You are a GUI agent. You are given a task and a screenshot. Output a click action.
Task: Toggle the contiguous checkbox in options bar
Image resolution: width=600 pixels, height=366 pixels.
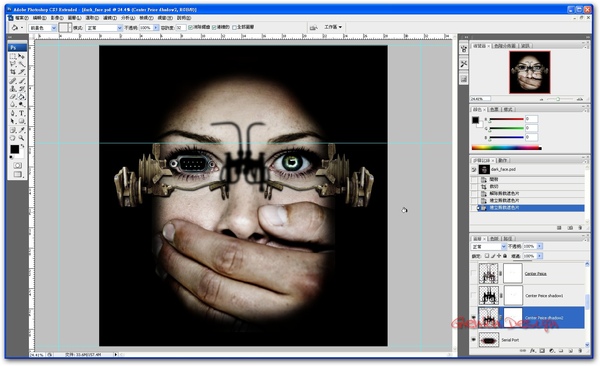point(214,27)
